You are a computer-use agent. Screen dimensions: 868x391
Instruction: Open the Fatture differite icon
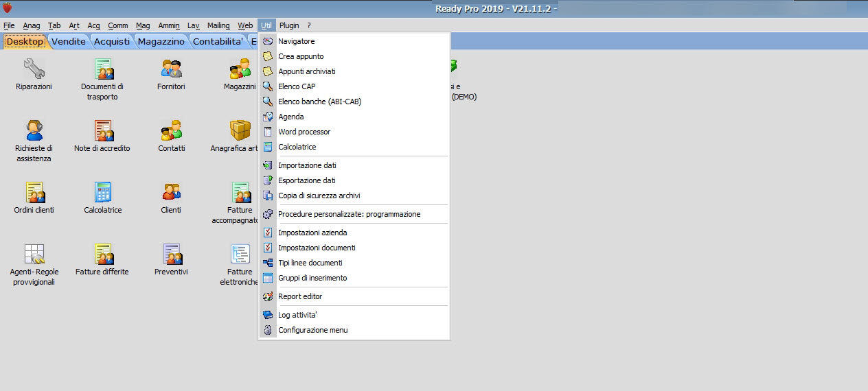click(x=103, y=254)
